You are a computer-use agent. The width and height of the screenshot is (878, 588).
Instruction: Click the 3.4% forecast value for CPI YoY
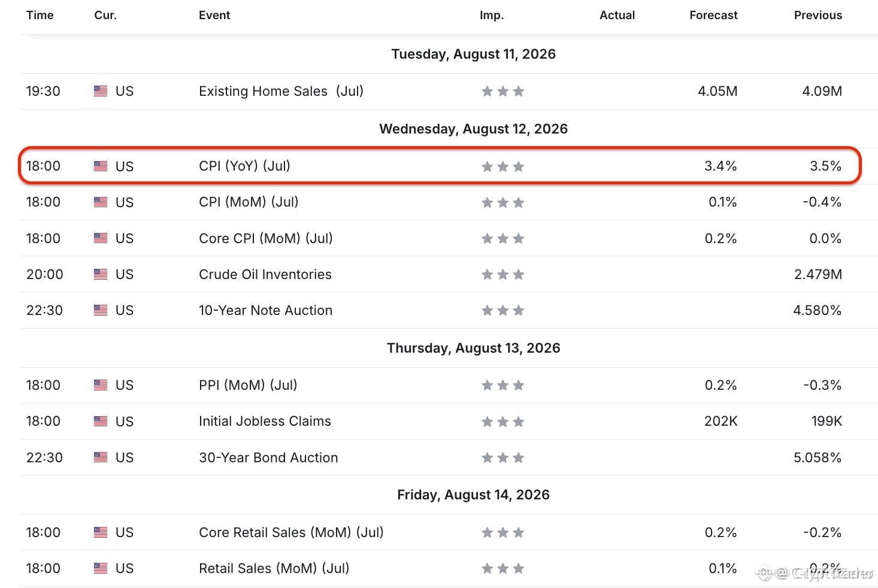(x=720, y=166)
